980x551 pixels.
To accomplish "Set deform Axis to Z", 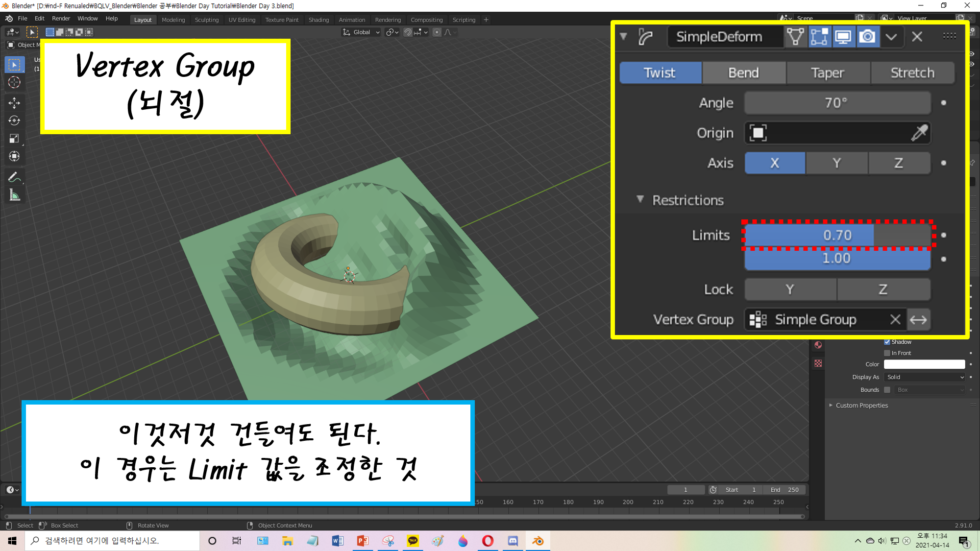I will pyautogui.click(x=899, y=163).
